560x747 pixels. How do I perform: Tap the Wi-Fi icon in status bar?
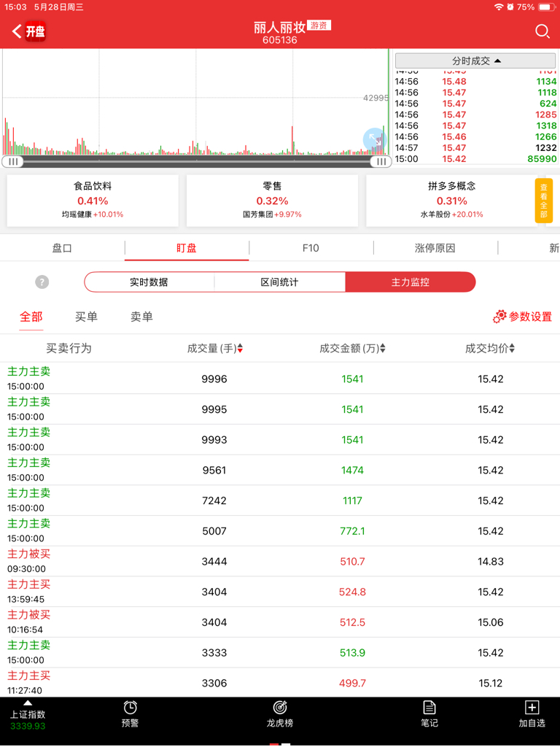(499, 7)
